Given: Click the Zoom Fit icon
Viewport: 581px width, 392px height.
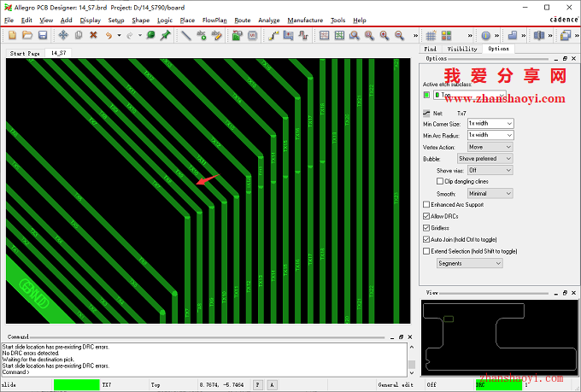Looking at the screenshot, I should coord(369,35).
